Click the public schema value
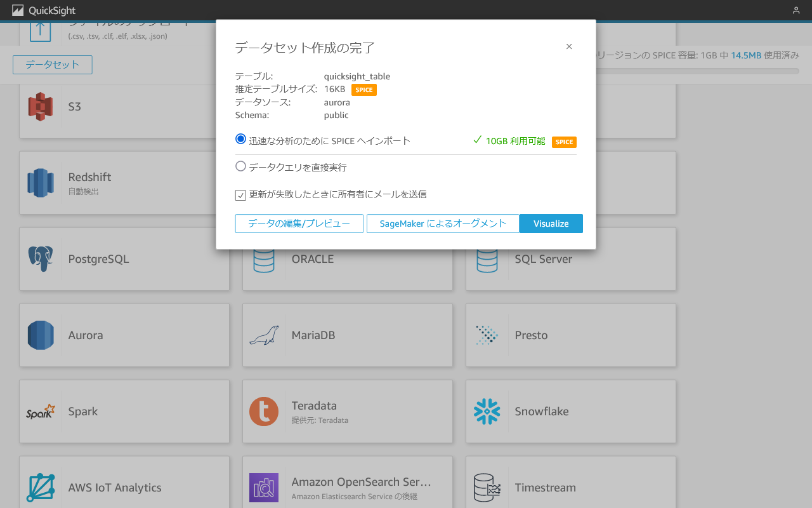 [336, 115]
